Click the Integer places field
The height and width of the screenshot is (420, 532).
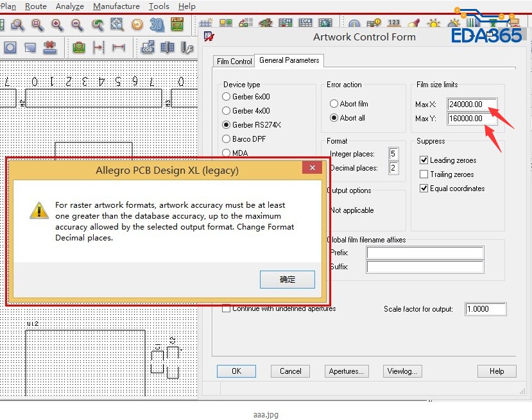393,154
